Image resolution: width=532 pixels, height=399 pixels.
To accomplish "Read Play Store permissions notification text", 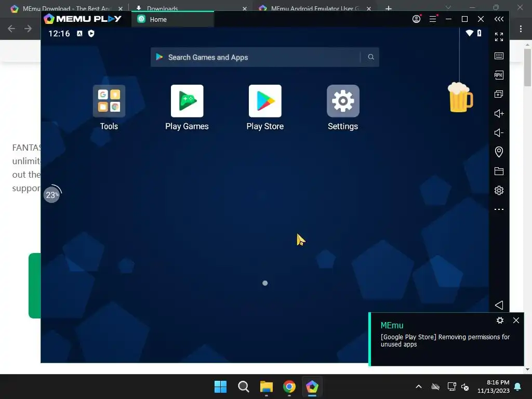I will coord(445,341).
